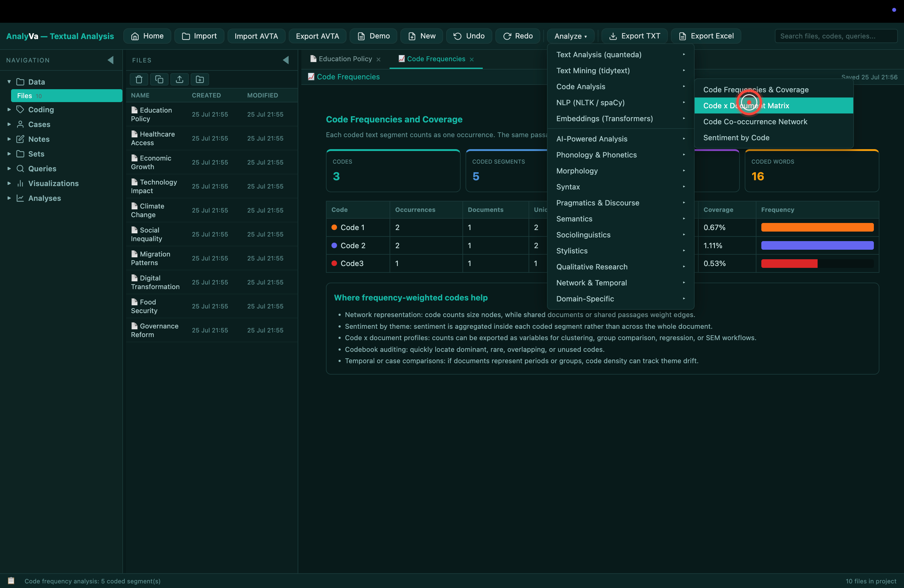Open the Qualitative Research submenu
Viewport: 904px width, 588px height.
click(621, 267)
